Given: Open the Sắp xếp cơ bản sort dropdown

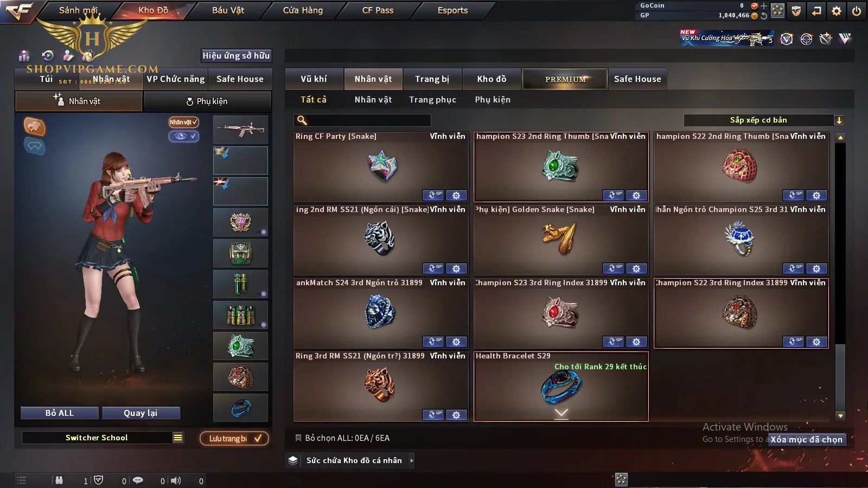Looking at the screenshot, I should coord(764,120).
